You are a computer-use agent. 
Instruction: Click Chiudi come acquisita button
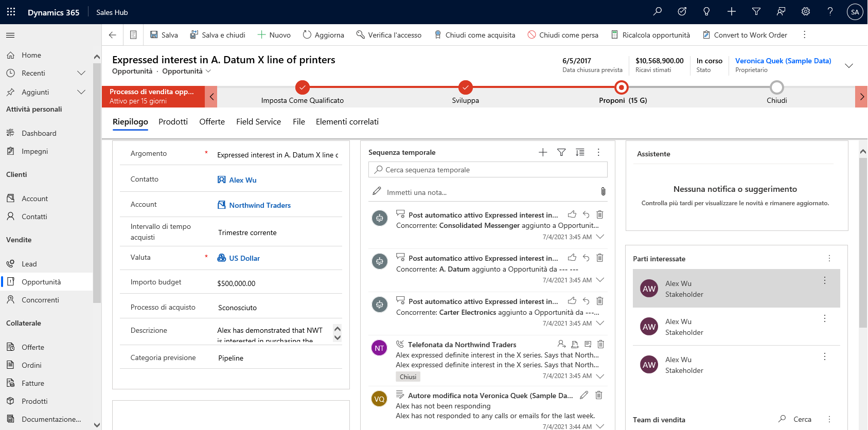(474, 35)
